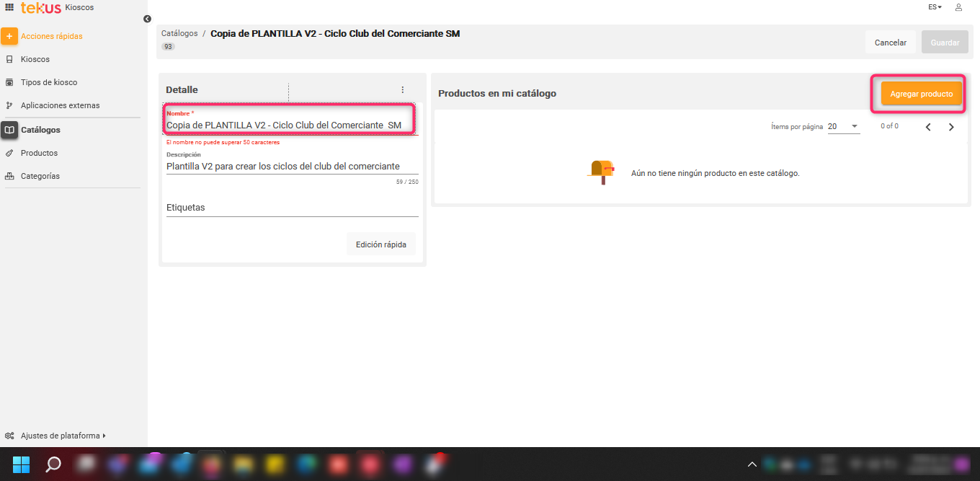Navigate to Kioscos in sidebar
This screenshot has height=481, width=980.
pos(35,59)
